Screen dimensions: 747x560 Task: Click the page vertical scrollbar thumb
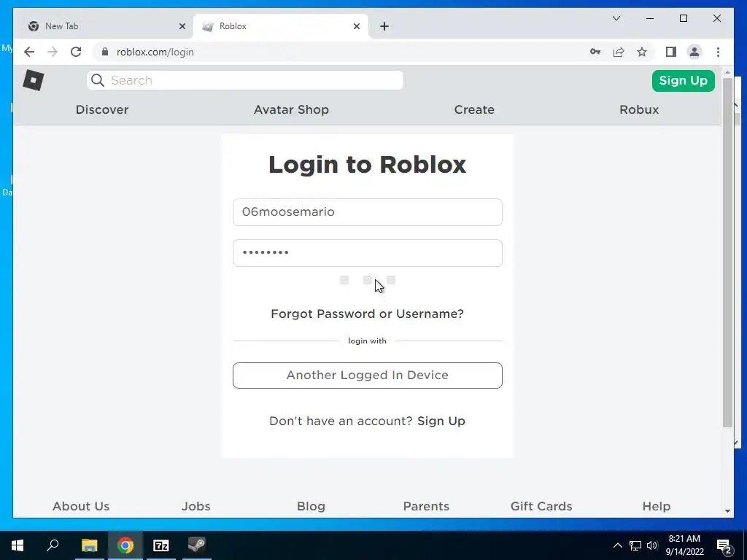pos(727,252)
